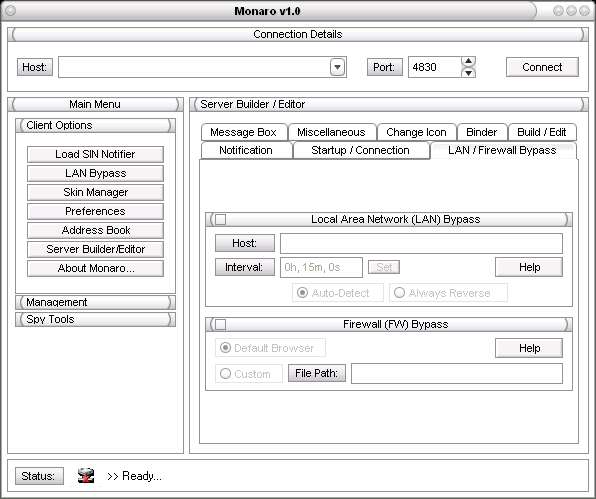Decrease port number with down arrow
Viewport: 596px width, 499px height.
pos(468,73)
